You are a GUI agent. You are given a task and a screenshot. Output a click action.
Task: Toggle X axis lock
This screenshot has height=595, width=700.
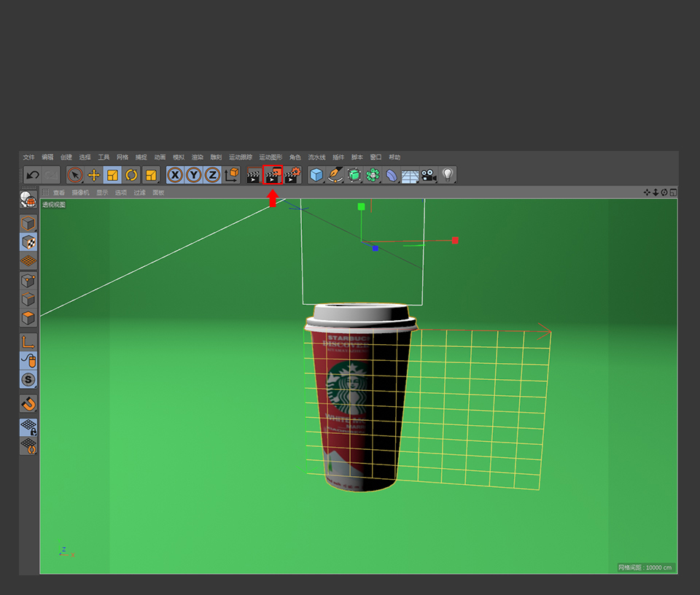[x=175, y=175]
